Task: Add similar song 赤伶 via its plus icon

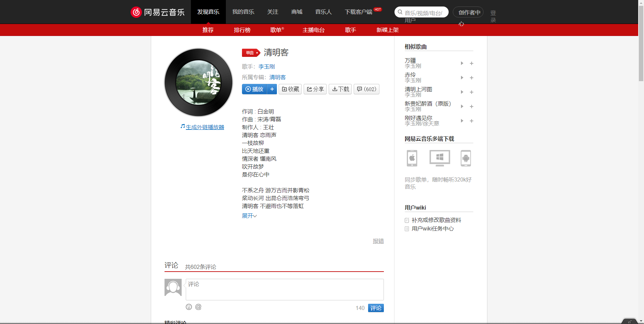Action: (472, 78)
